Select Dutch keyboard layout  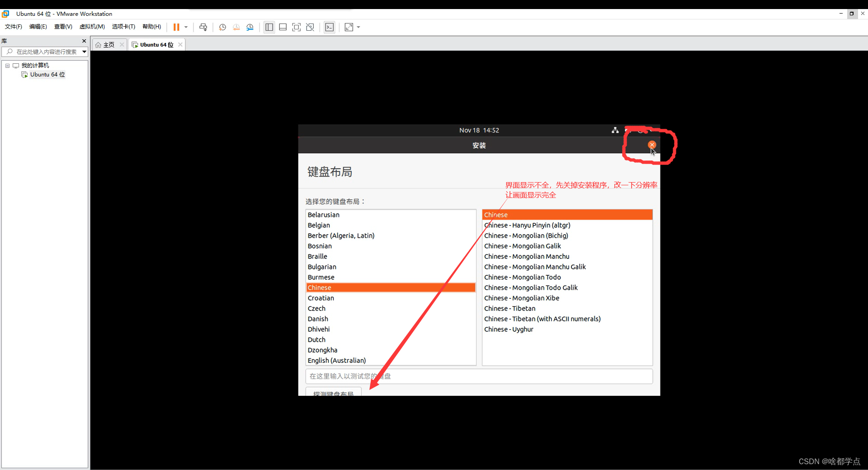pos(391,339)
